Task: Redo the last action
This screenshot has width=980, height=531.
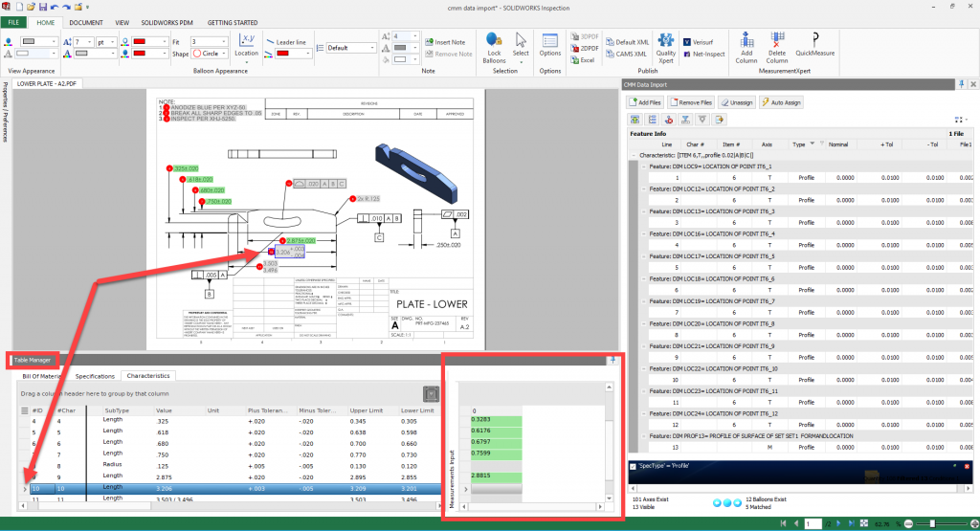Action: click(x=66, y=7)
